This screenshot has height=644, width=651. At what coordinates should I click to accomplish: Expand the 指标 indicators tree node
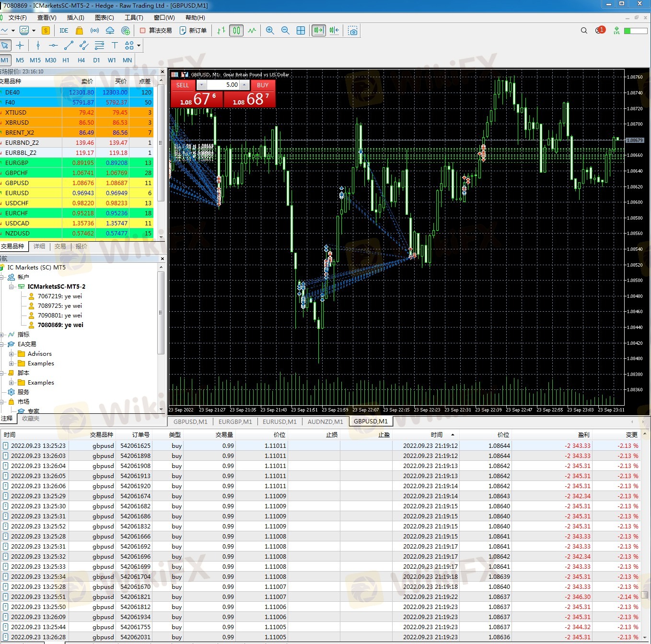(2, 334)
